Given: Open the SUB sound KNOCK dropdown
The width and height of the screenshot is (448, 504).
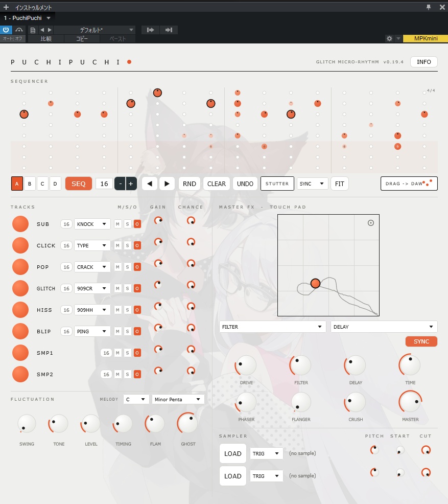Looking at the screenshot, I should [92, 224].
